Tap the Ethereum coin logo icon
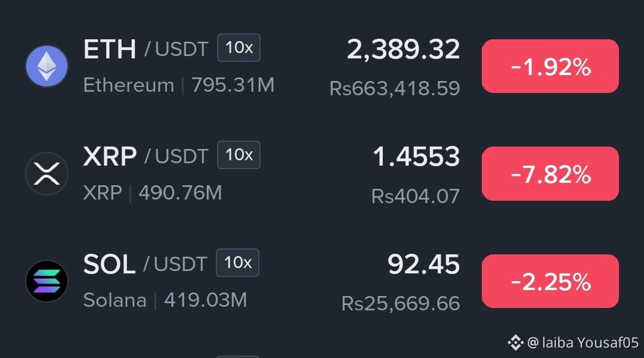644x358 pixels. [x=47, y=66]
